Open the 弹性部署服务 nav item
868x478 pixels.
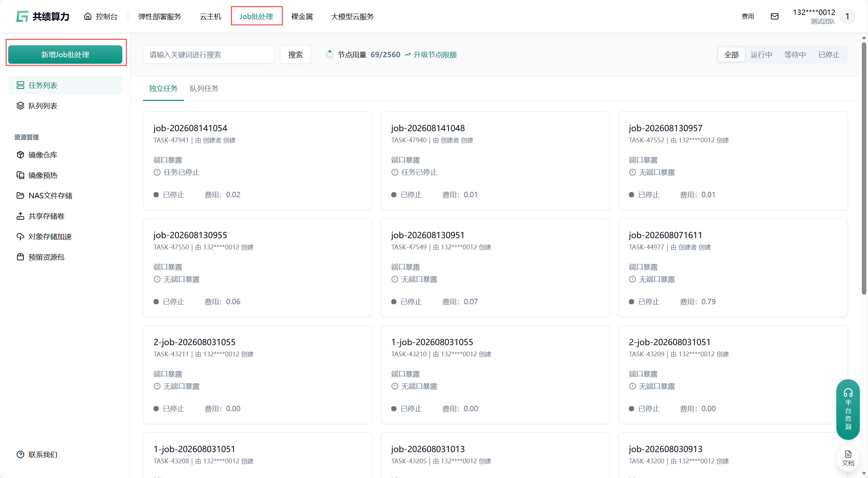[x=160, y=16]
